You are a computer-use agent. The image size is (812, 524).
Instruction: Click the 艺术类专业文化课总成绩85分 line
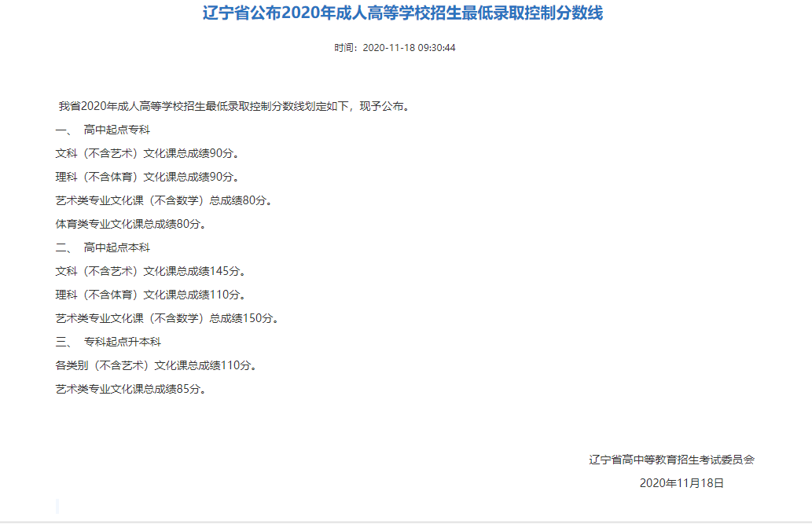tap(130, 389)
